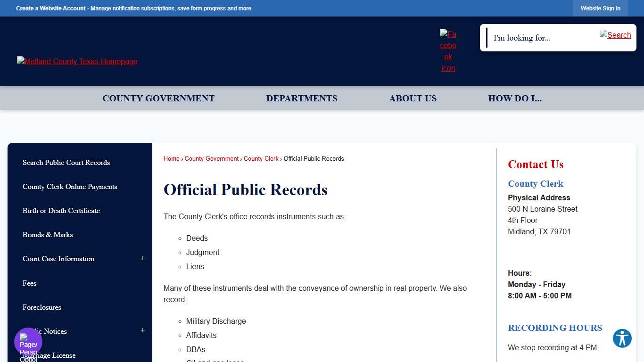This screenshot has width=644, height=362.
Task: Select Website Sign In
Action: (x=600, y=8)
